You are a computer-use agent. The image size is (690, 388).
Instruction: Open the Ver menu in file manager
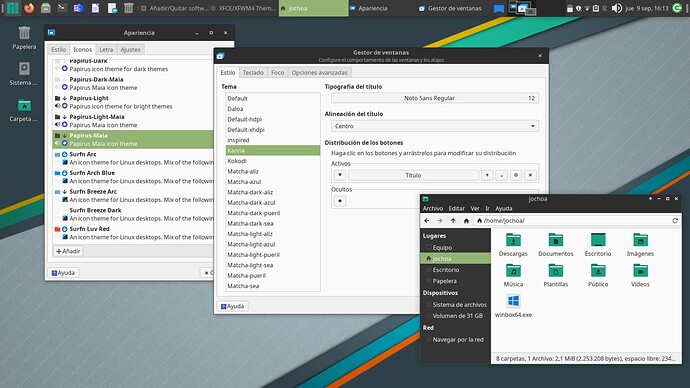pyautogui.click(x=475, y=209)
